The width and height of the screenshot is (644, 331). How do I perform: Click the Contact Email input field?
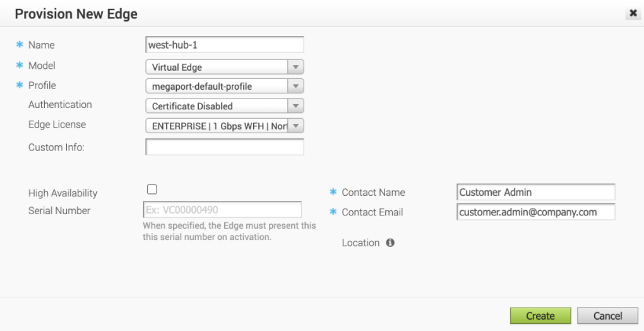536,212
